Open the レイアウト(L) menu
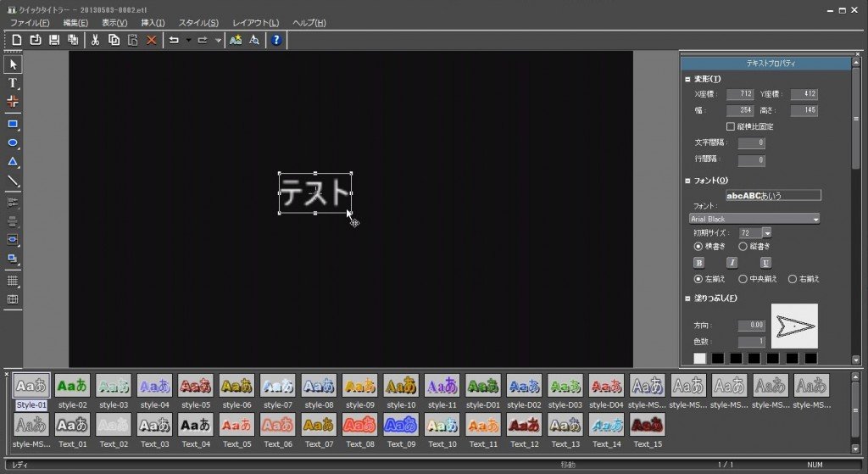Screen dimensions: 868x474 click(256, 23)
